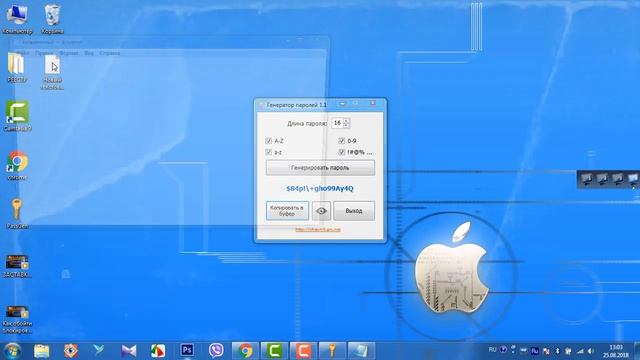Enable the A-Z uppercase letters checkbox
Viewport: 640px width, 360px height.
(x=269, y=141)
